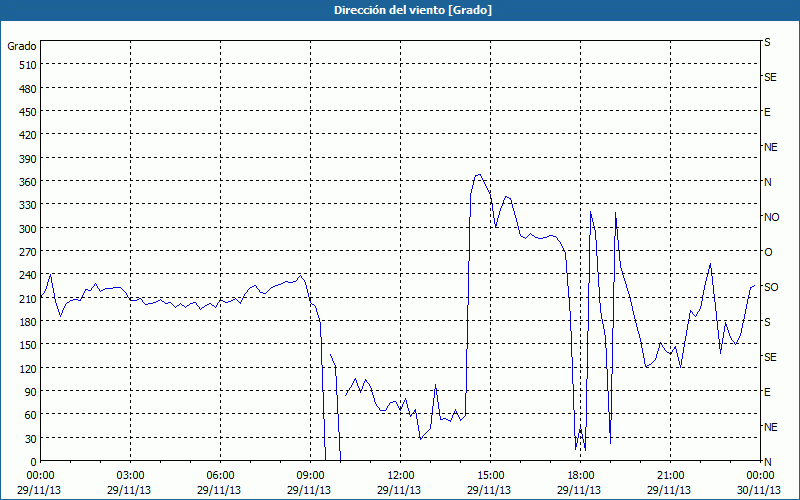The image size is (800, 500).
Task: Click the 90 degree axis label
Action: point(31,392)
